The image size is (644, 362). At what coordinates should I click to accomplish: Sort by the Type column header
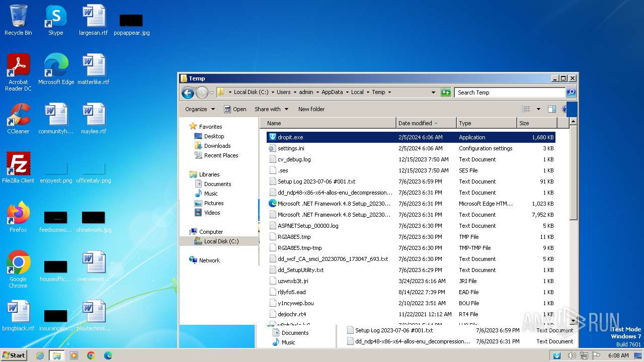tap(487, 123)
